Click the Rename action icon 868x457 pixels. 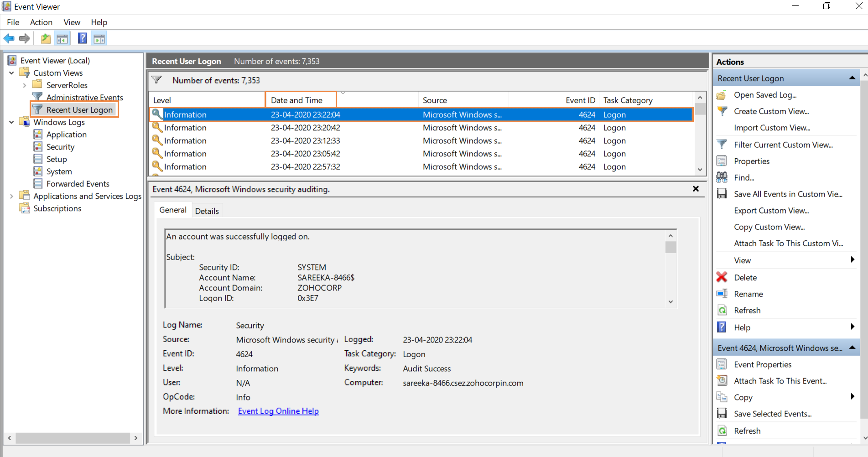(722, 294)
